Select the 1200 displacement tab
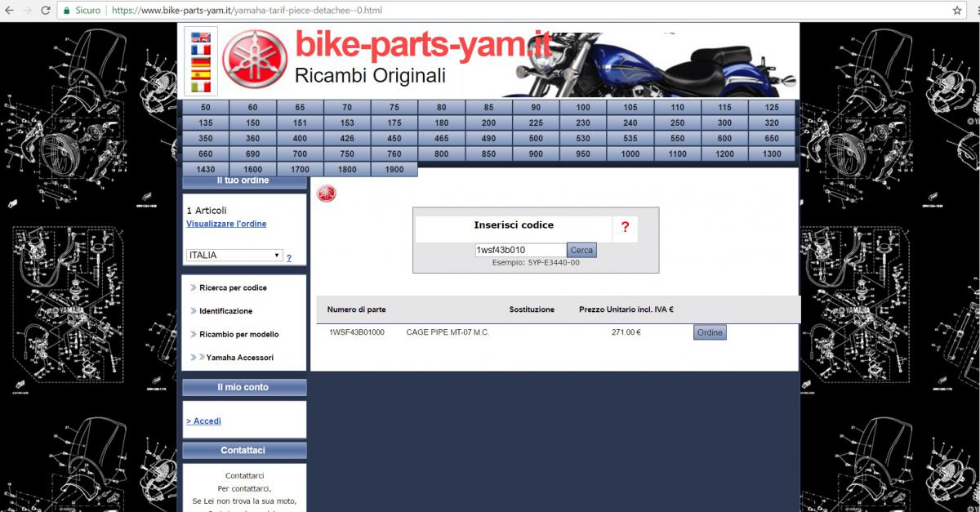The width and height of the screenshot is (980, 512). pyautogui.click(x=724, y=154)
